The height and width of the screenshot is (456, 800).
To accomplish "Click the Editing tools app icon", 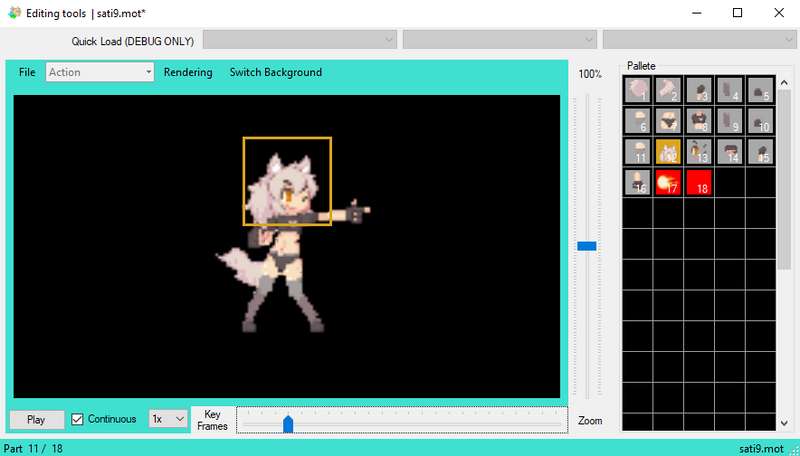I will 14,13.
